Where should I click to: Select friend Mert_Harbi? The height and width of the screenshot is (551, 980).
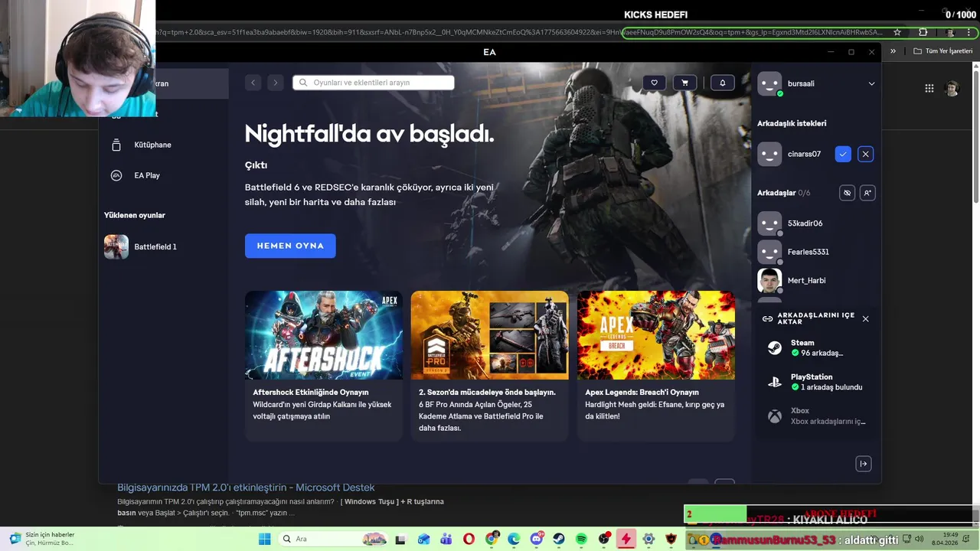815,280
